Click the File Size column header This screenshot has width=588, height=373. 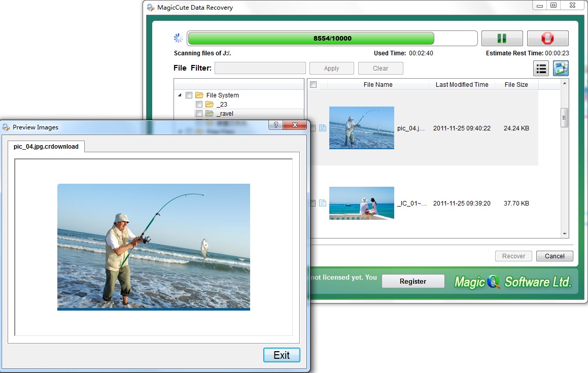(516, 85)
